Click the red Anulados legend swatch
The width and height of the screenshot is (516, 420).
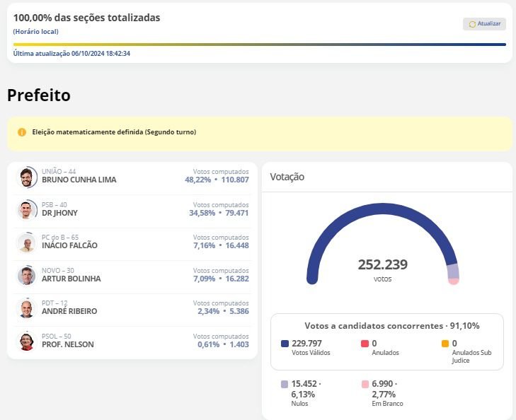[365, 344]
